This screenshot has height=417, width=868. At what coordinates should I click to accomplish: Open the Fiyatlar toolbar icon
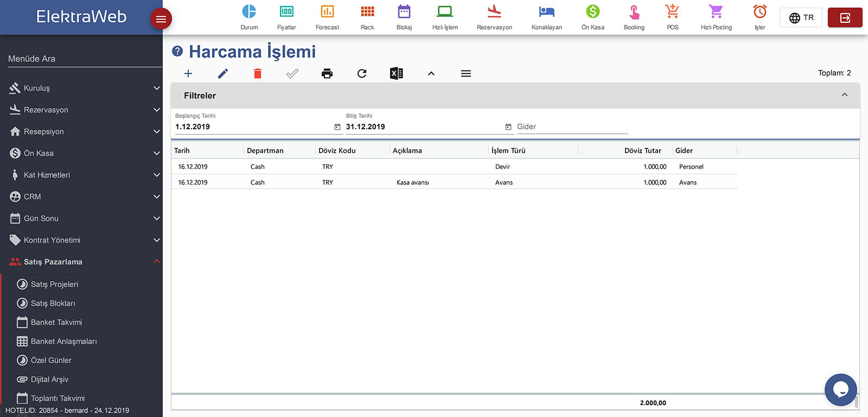(286, 11)
